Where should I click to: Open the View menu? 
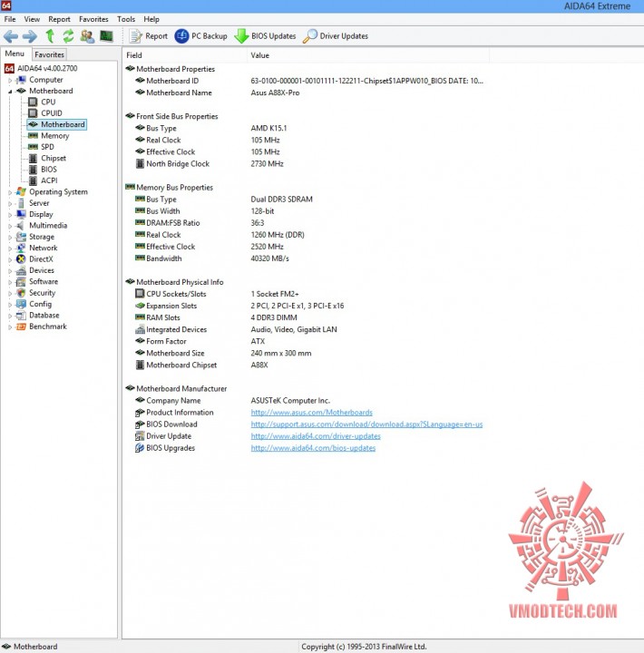[x=32, y=19]
